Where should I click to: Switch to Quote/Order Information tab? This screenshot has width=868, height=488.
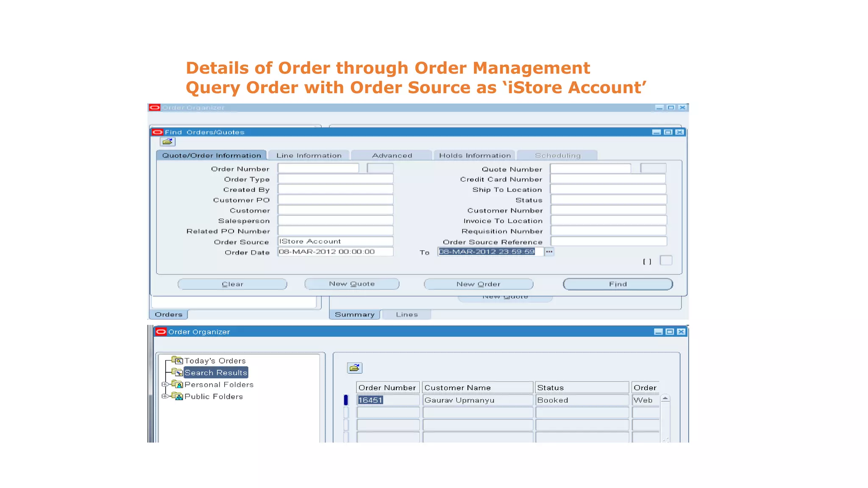pyautogui.click(x=211, y=155)
